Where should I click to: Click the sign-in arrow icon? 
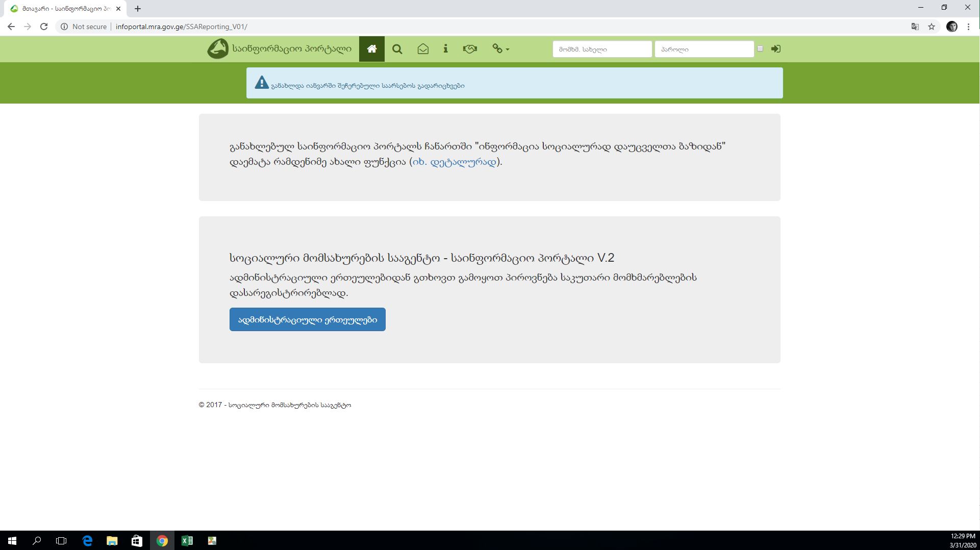tap(775, 49)
